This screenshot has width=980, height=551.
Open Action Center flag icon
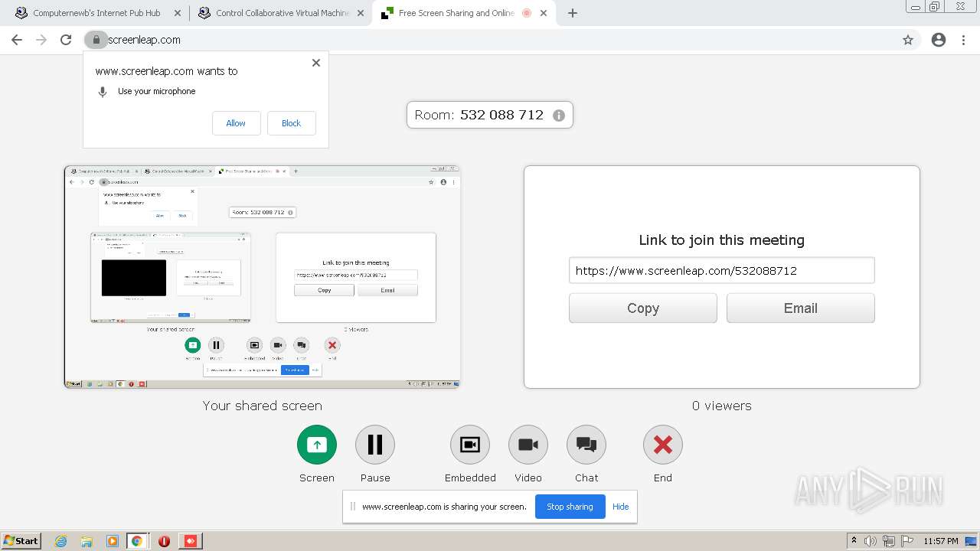point(907,541)
